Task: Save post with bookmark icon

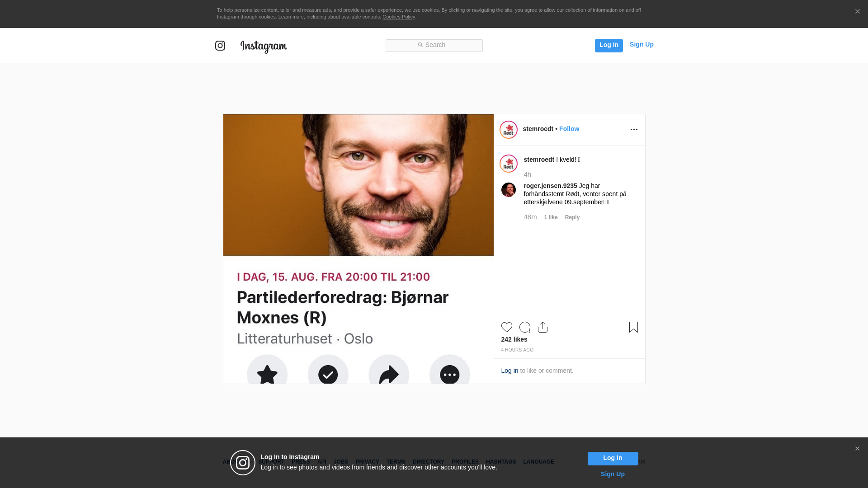Action: pos(633,327)
